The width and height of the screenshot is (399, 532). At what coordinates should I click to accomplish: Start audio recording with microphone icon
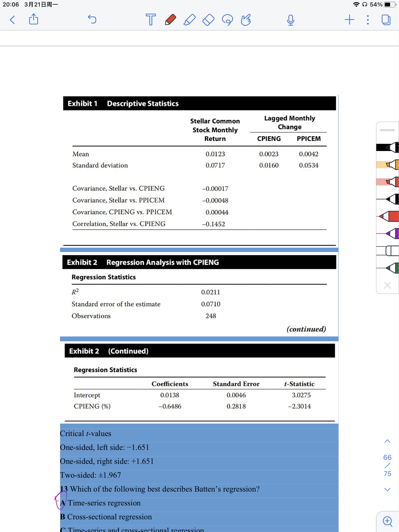(291, 20)
